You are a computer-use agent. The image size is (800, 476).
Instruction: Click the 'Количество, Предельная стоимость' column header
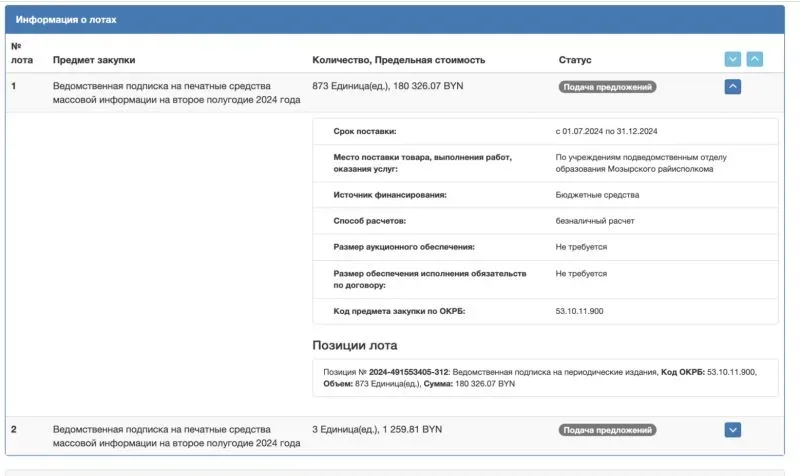[x=398, y=60]
